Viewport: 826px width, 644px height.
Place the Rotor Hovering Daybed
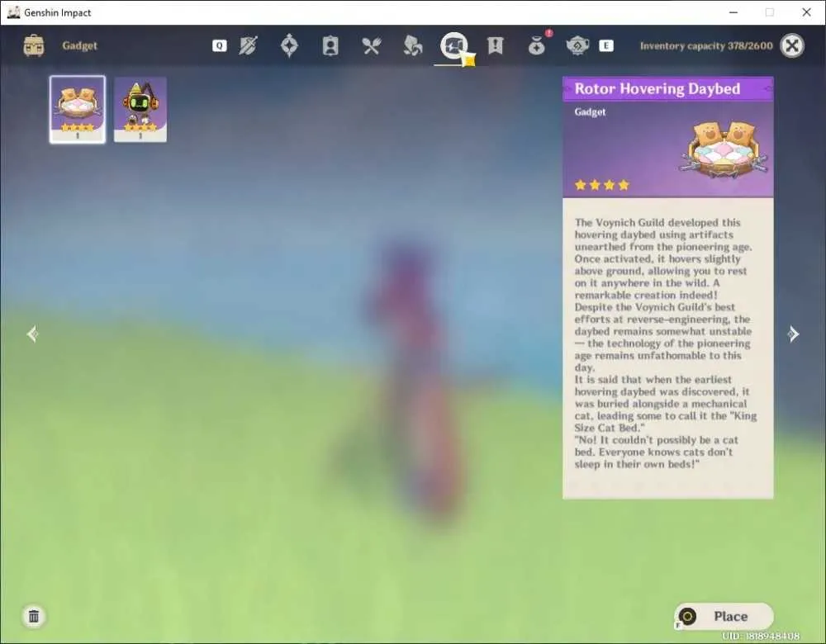point(724,616)
